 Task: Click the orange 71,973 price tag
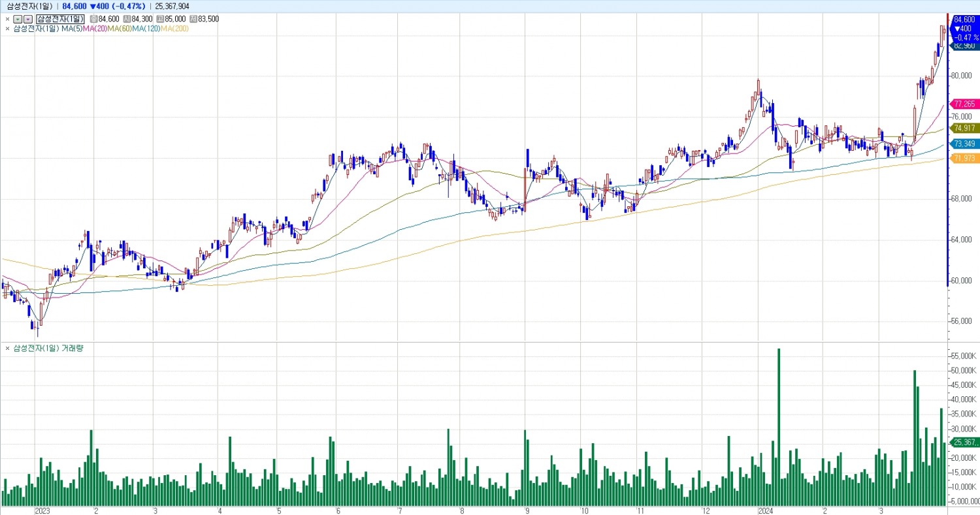pyautogui.click(x=964, y=159)
